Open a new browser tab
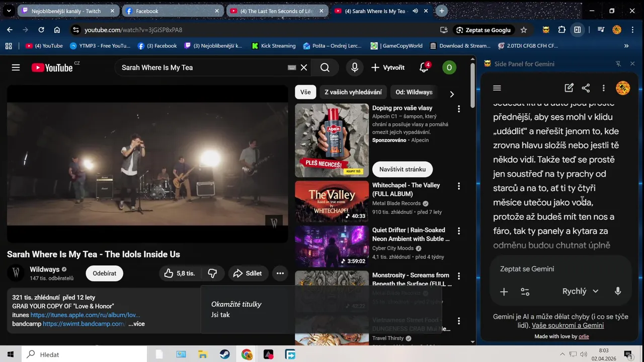This screenshot has height=362, width=644. (441, 11)
